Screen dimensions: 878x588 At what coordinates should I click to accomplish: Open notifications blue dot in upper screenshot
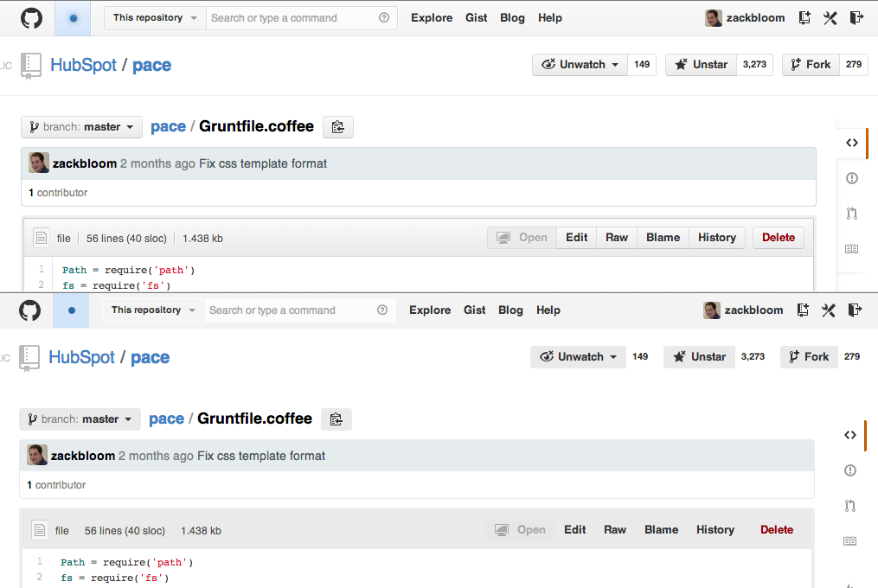tap(73, 18)
